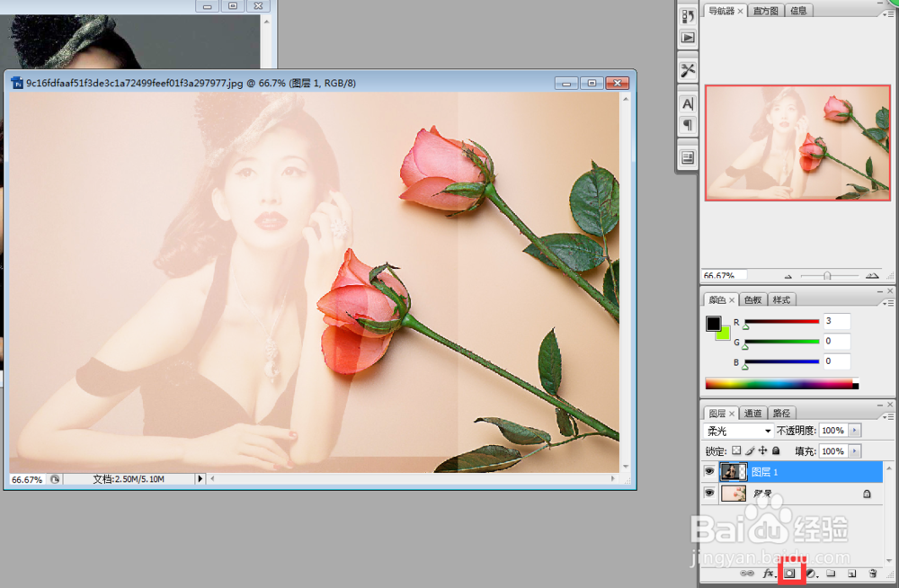The image size is (899, 588).
Task: Close the 图层 tab with its x
Action: click(x=732, y=413)
